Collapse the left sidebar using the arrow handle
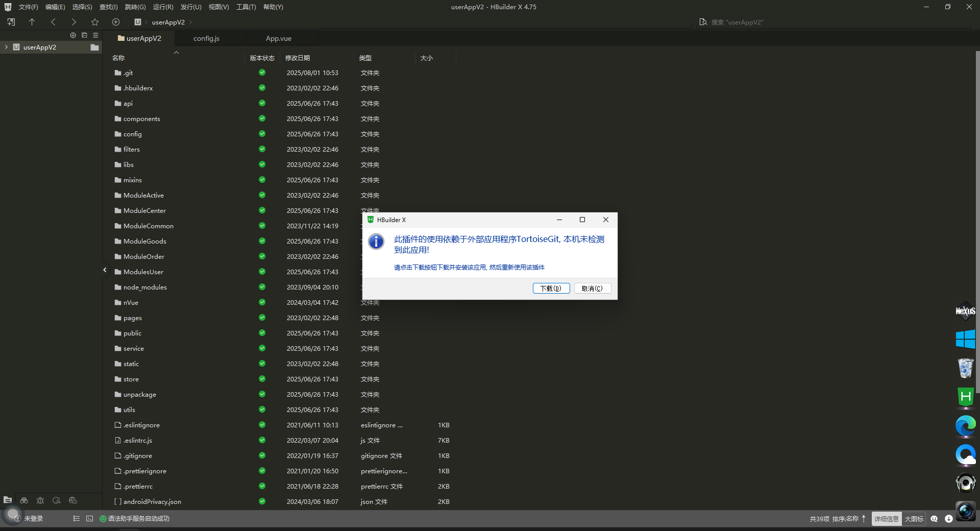Screen dimensions: 980x531 pyautogui.click(x=105, y=270)
